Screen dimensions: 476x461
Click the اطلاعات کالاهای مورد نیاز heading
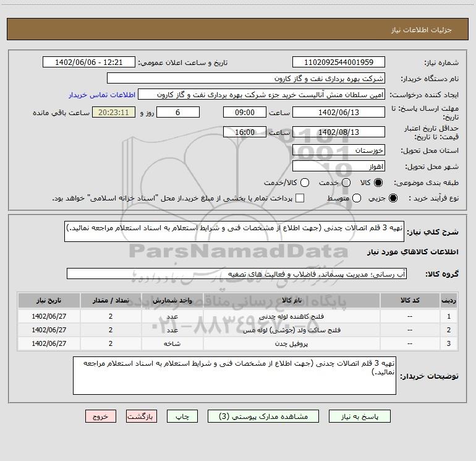412,252
